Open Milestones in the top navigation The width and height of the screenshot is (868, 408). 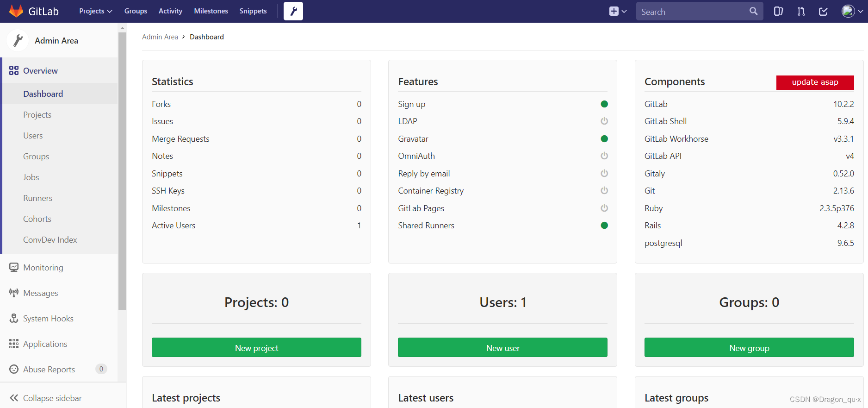pyautogui.click(x=211, y=11)
